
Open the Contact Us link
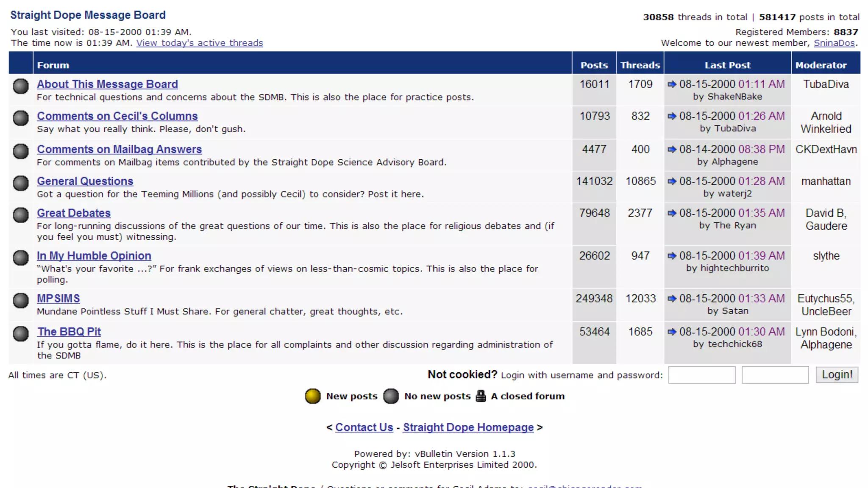click(364, 427)
